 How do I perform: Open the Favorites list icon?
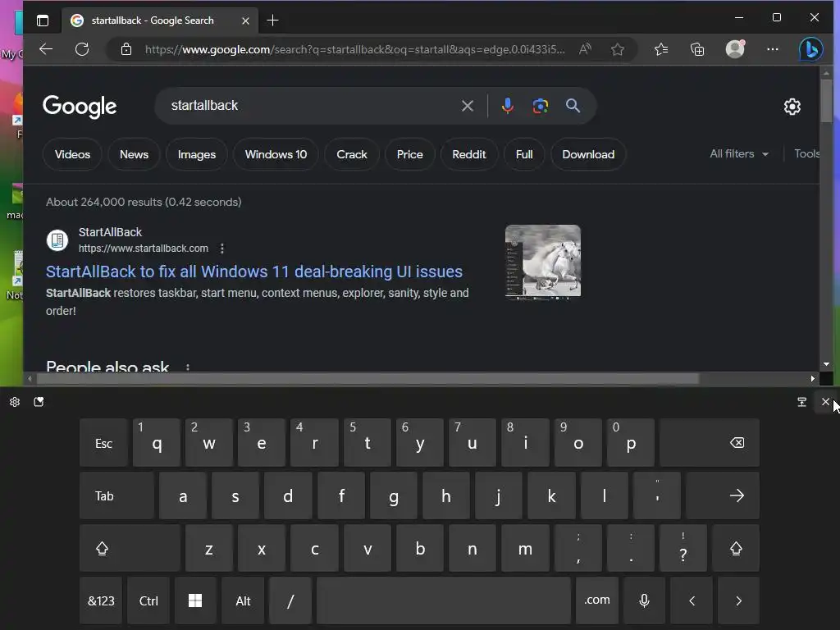point(661,49)
